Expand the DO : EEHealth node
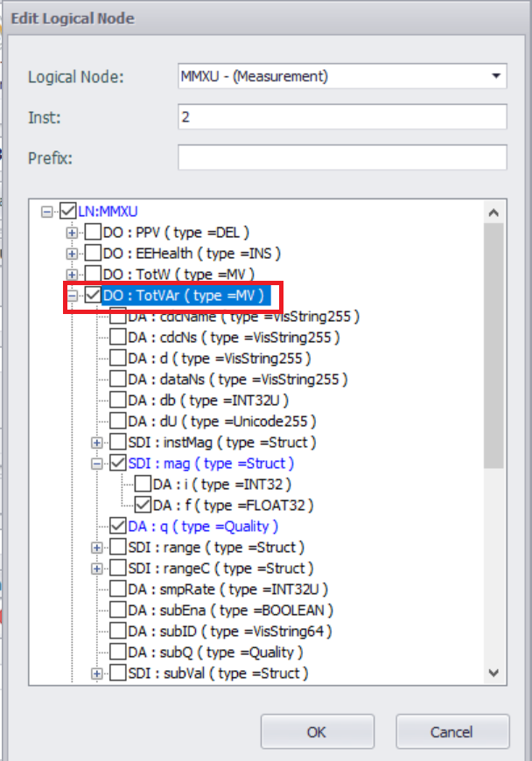 point(73,254)
